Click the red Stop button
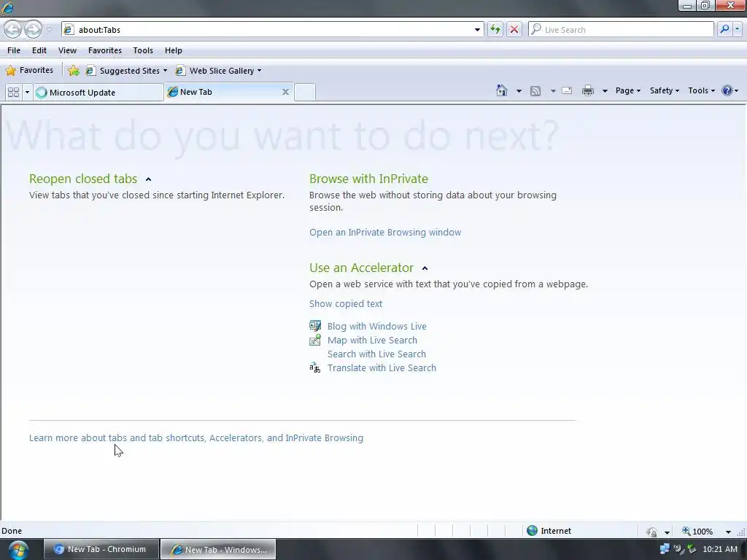The image size is (747, 560). point(514,29)
